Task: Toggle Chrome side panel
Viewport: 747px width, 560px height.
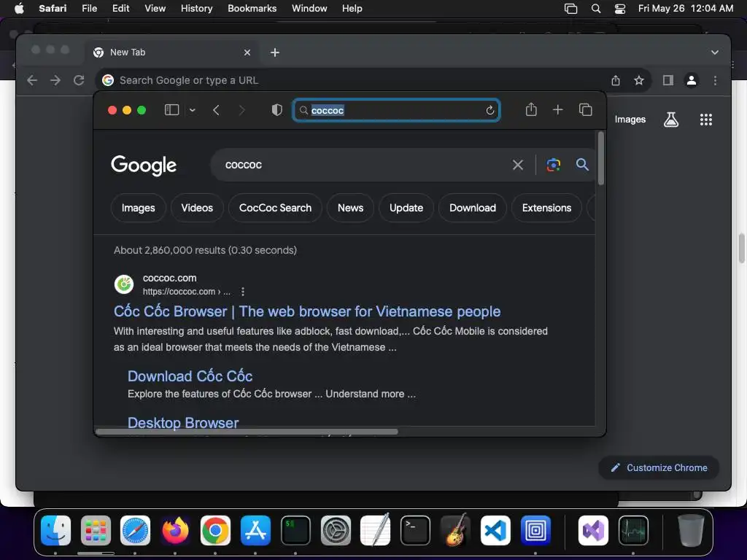Action: (668, 80)
